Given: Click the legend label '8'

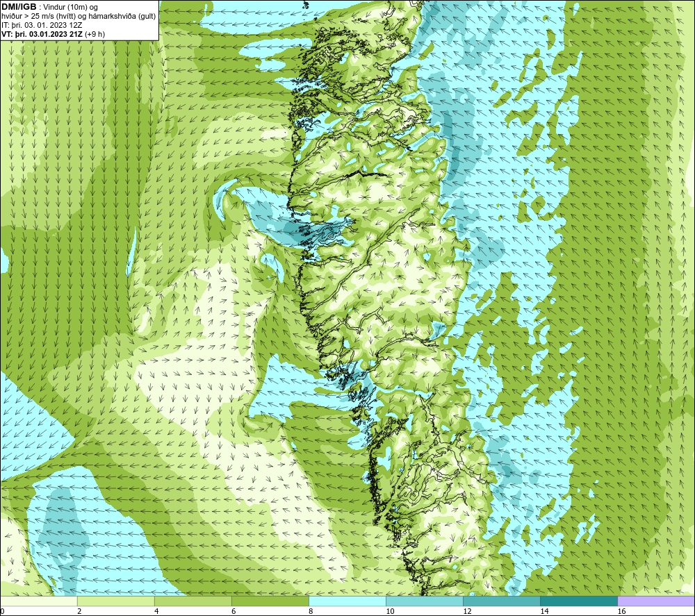Looking at the screenshot, I should pyautogui.click(x=311, y=611).
